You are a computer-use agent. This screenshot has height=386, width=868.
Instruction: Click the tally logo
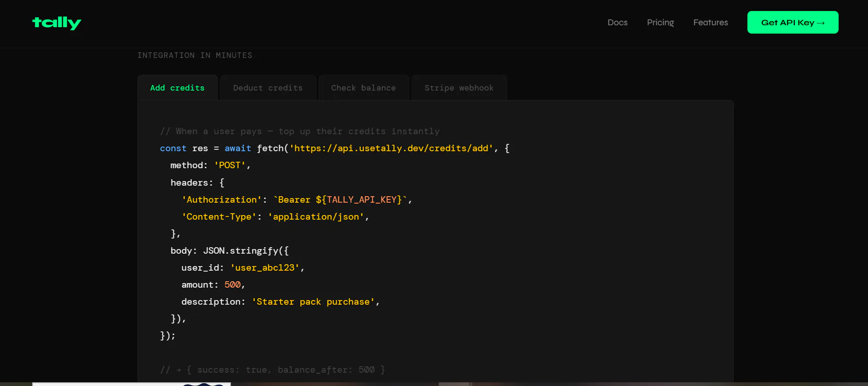(x=57, y=23)
